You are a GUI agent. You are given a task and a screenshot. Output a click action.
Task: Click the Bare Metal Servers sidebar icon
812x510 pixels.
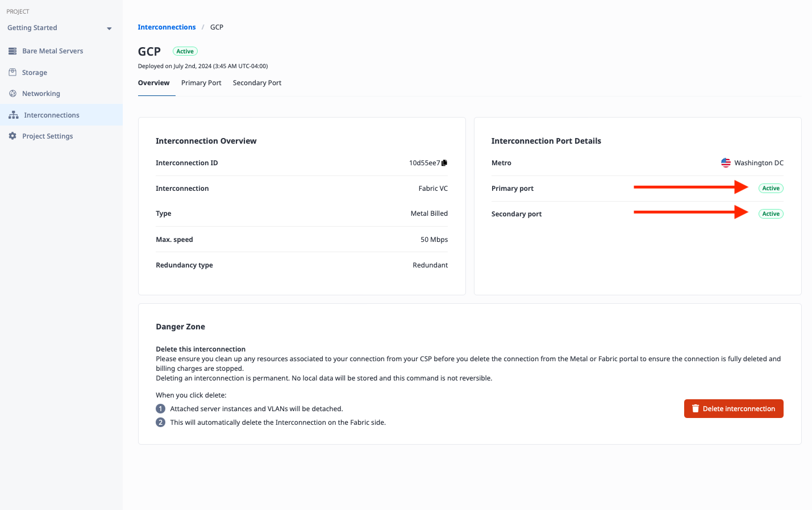[13, 51]
